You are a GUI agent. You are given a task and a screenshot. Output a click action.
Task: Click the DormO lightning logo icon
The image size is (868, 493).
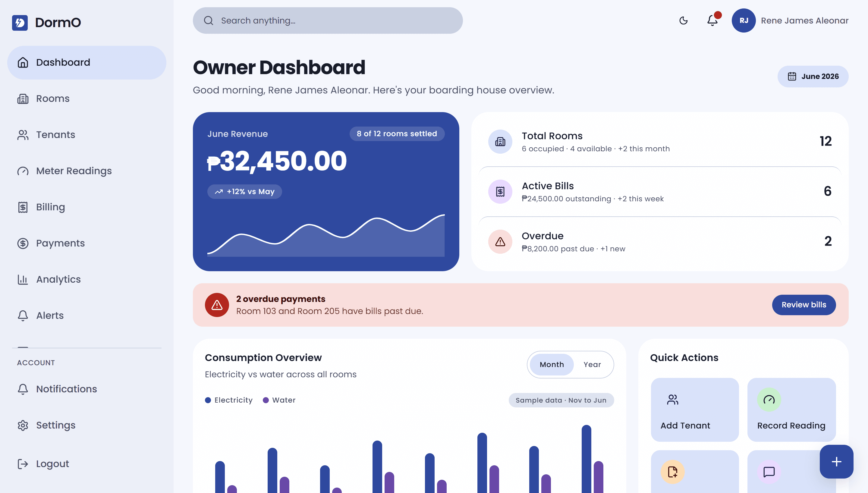coord(20,22)
